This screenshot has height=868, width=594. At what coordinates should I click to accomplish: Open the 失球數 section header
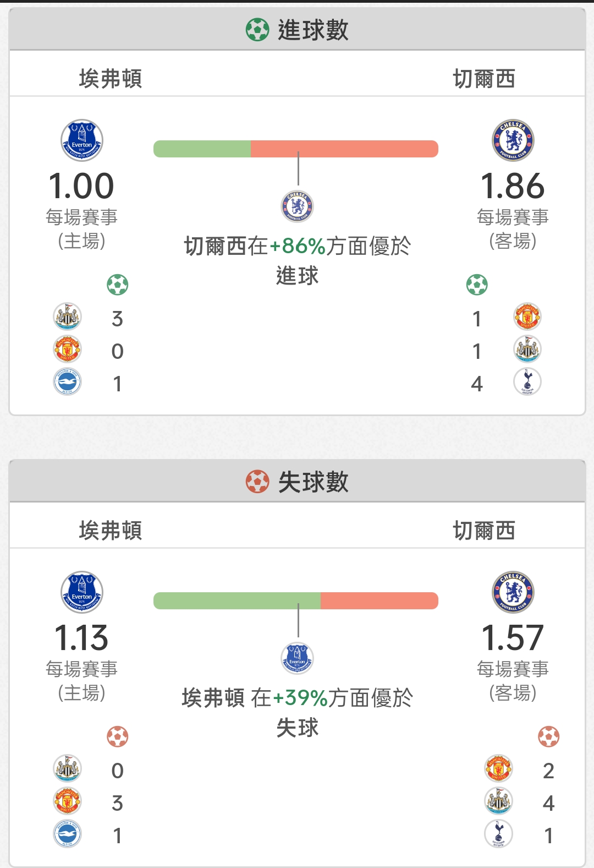click(297, 482)
